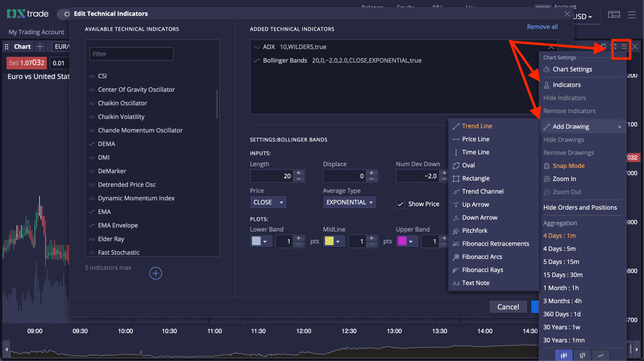
Task: Click the Remove all link
Action: [542, 27]
